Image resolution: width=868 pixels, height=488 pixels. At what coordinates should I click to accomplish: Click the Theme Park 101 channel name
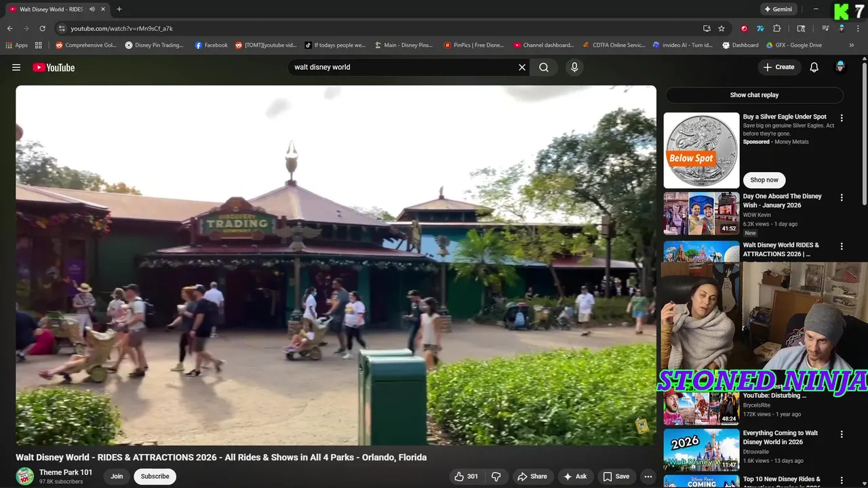tap(66, 472)
